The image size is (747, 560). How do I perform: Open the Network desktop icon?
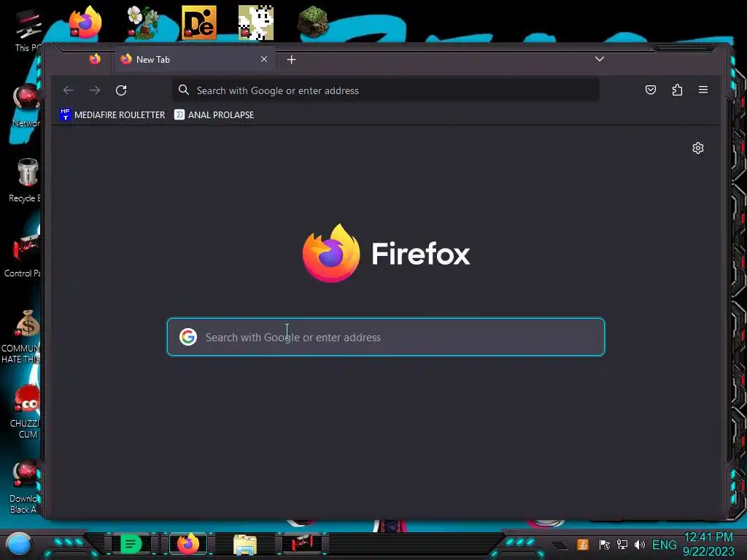(26, 105)
